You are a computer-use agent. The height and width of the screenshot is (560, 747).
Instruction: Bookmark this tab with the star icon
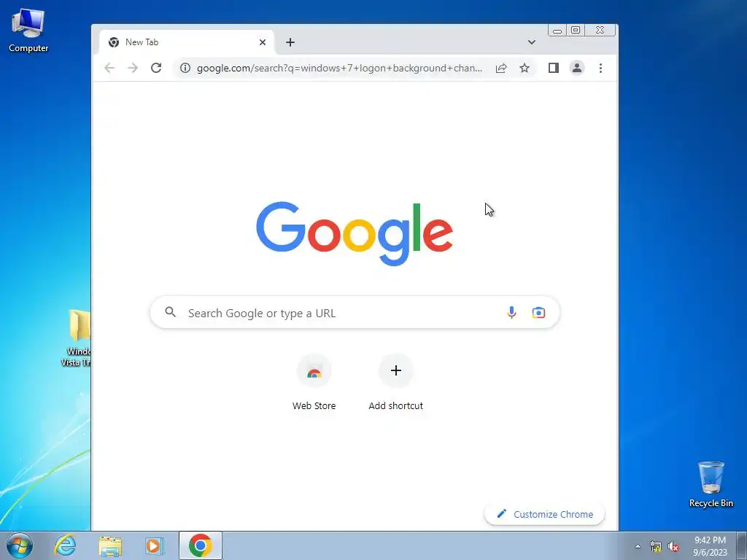[525, 68]
